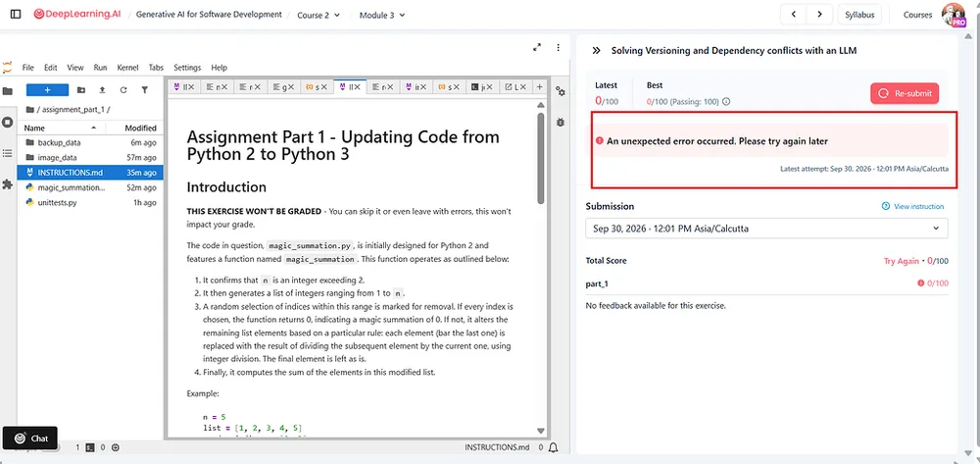Select the INSTRUCTIONS.md file
Screen dimensions: 980x464
90,173
